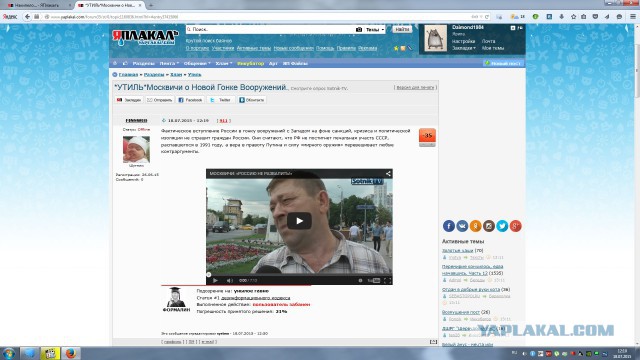Image resolution: width=640 pixels, height=360 pixels.
Task: Open 'Разделы' in the blue menu bar
Action: click(x=143, y=63)
